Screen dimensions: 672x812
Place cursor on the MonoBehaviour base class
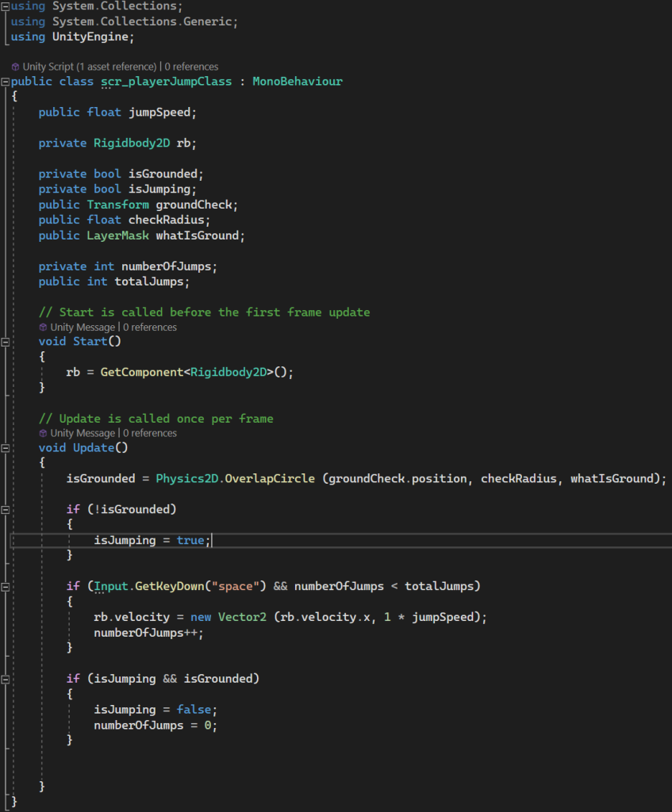pyautogui.click(x=298, y=82)
